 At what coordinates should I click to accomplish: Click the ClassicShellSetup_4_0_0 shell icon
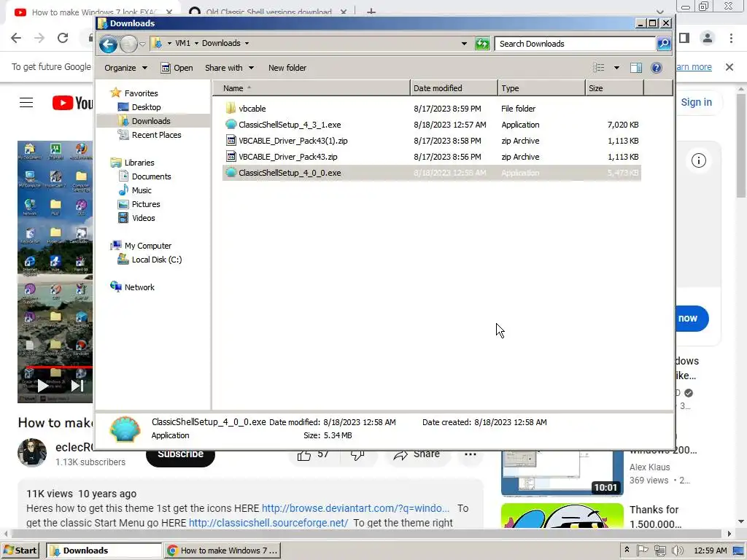[231, 173]
